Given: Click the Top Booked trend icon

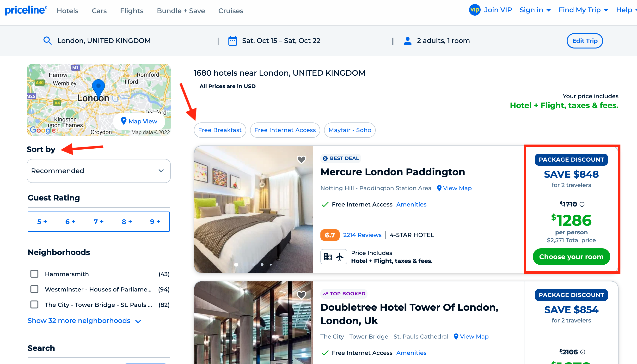Looking at the screenshot, I should tap(325, 294).
